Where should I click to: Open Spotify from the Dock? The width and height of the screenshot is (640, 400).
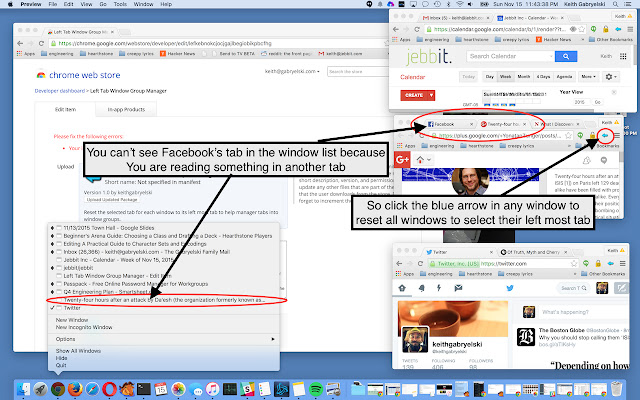pyautogui.click(x=316, y=389)
